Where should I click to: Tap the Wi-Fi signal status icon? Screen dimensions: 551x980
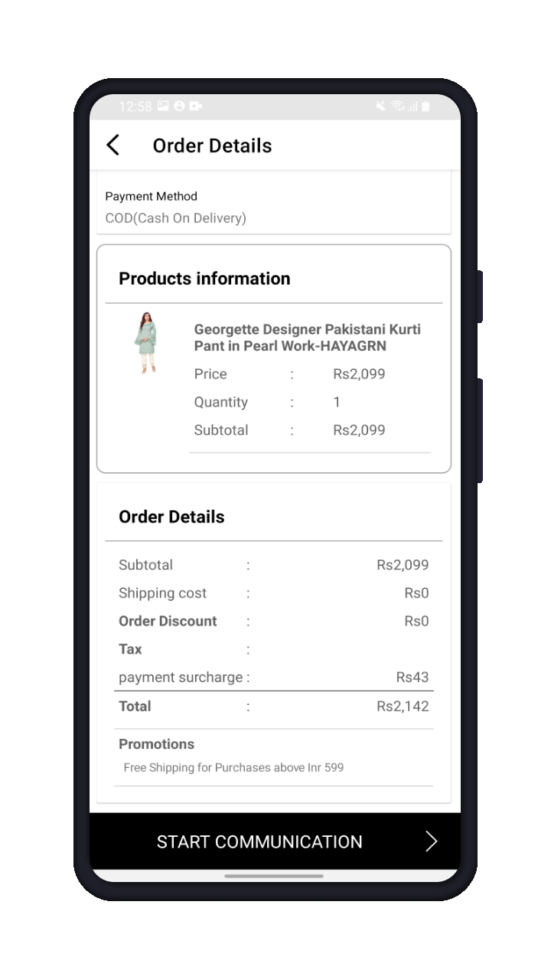(397, 106)
